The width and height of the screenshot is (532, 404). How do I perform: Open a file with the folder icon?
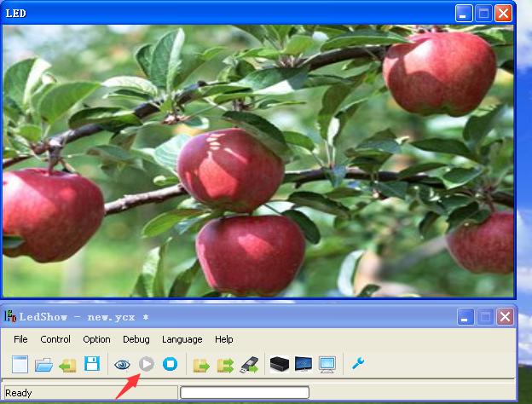(x=43, y=365)
